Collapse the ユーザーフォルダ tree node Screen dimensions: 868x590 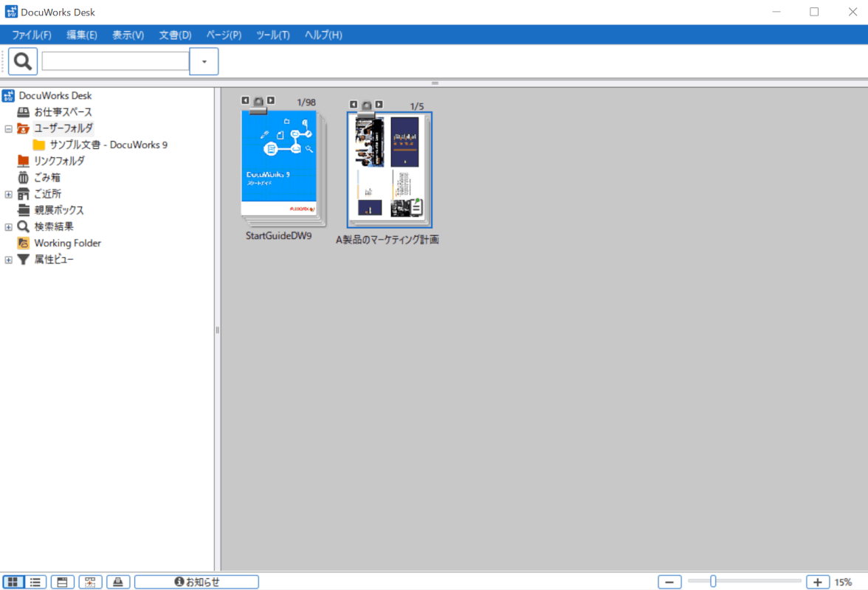9,128
